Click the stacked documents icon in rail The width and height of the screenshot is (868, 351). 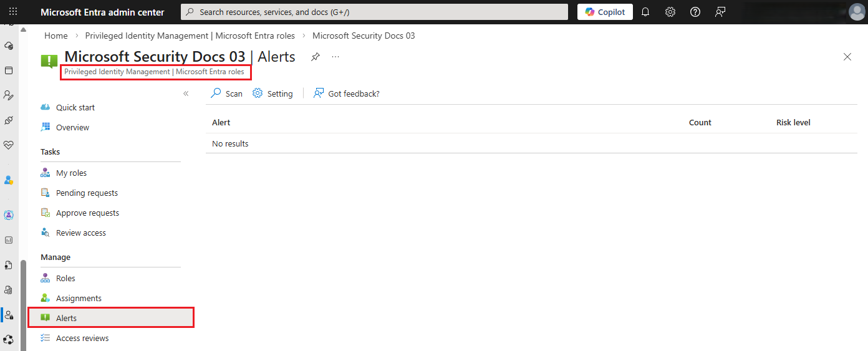point(9,290)
